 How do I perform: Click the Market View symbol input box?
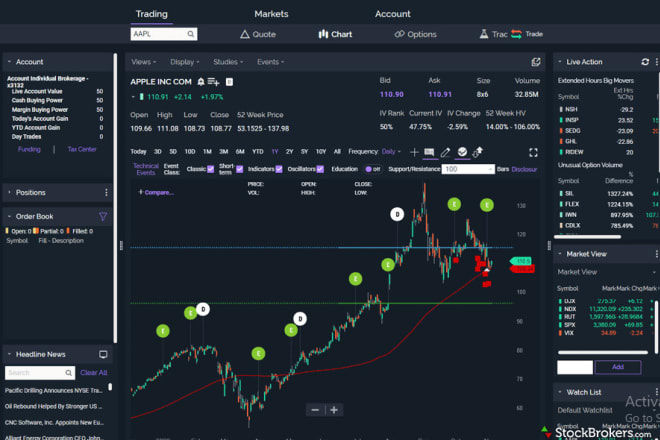(x=575, y=367)
